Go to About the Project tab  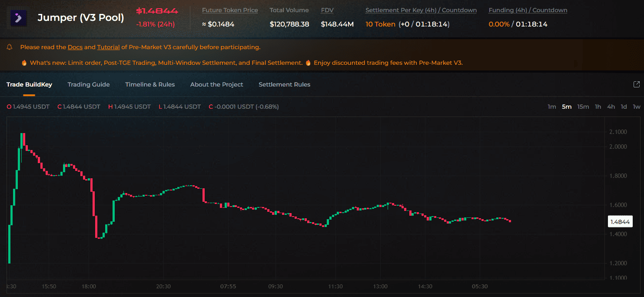217,84
